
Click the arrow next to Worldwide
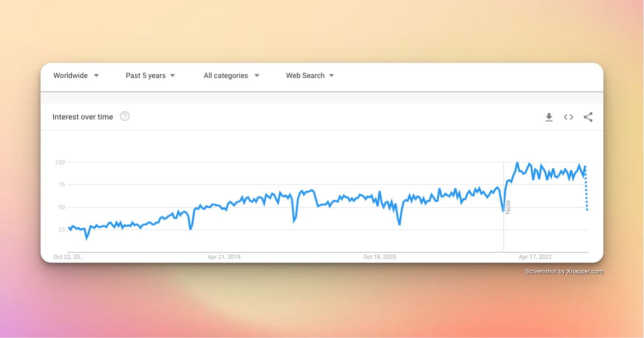click(x=96, y=76)
